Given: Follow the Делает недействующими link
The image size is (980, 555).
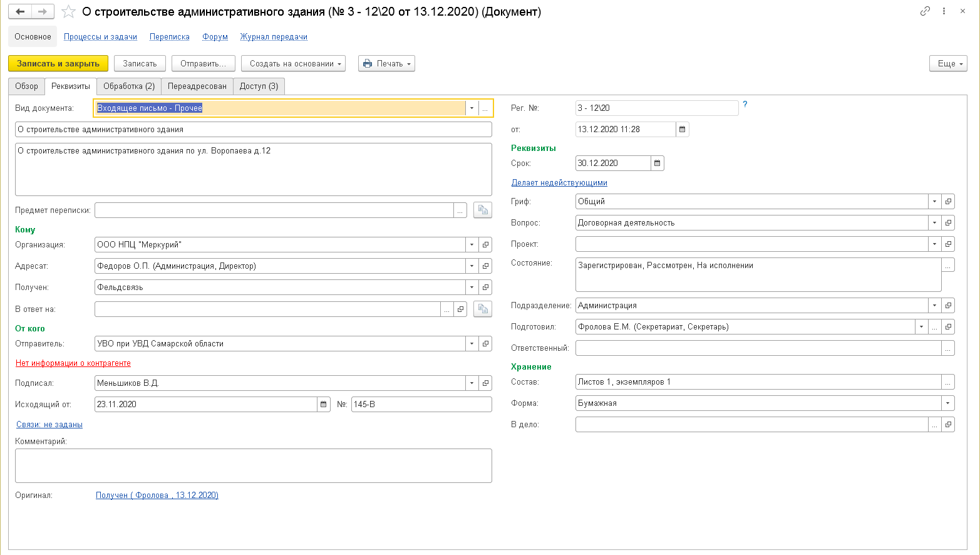Looking at the screenshot, I should pyautogui.click(x=559, y=183).
